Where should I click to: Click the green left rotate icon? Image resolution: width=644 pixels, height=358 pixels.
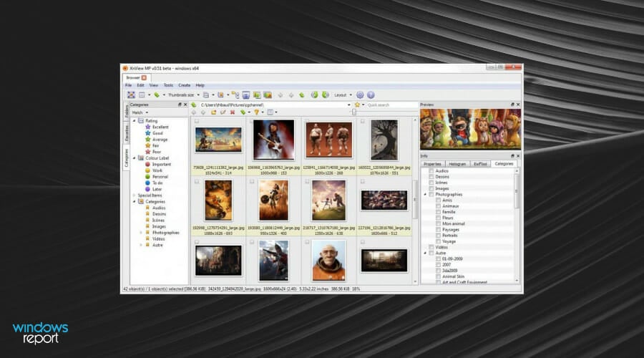tap(314, 95)
